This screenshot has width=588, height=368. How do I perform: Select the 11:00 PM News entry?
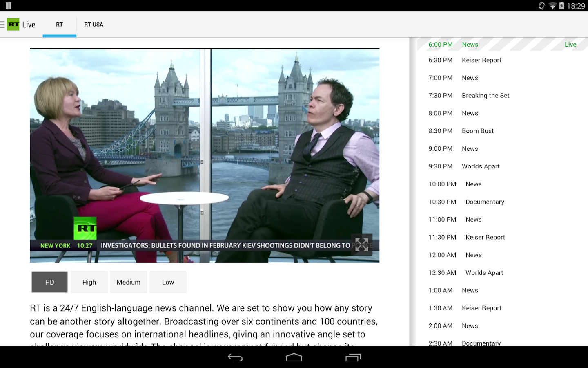coord(502,220)
